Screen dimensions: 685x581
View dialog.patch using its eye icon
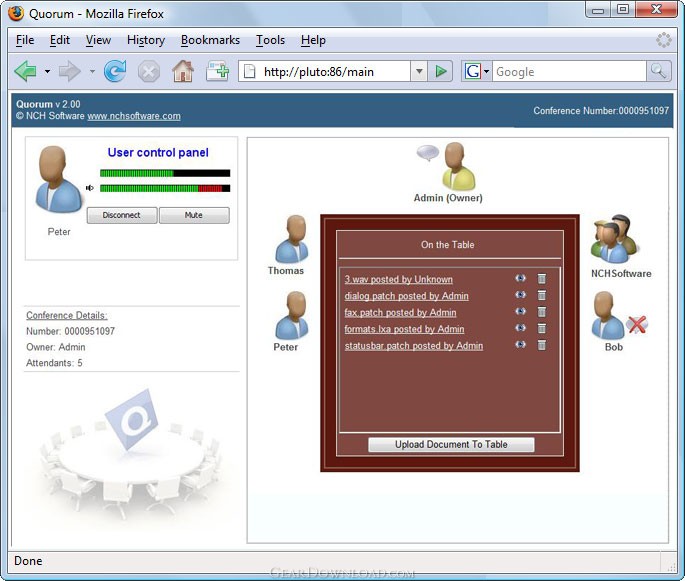[520, 295]
